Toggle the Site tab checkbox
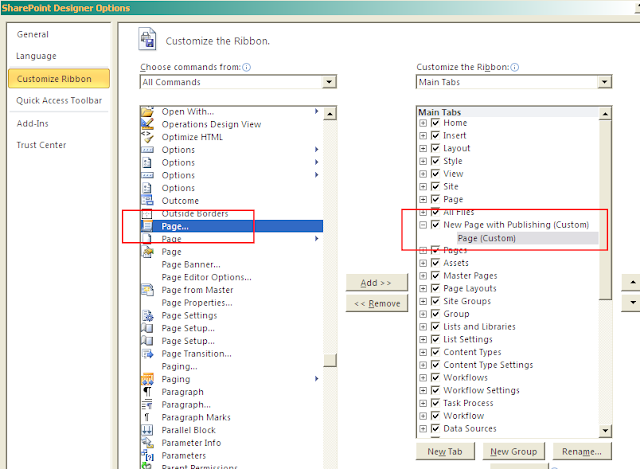 [x=436, y=186]
